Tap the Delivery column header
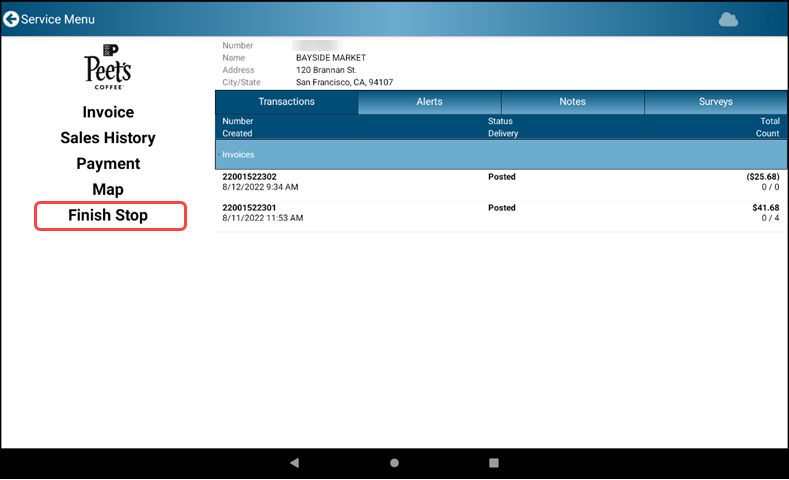Image resolution: width=789 pixels, height=480 pixels. (503, 133)
